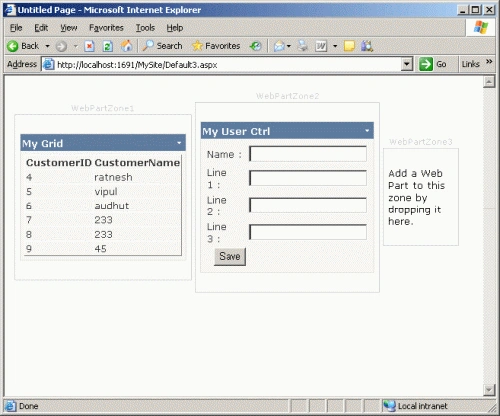
Task: Click the Line 1 text field
Action: (x=308, y=178)
